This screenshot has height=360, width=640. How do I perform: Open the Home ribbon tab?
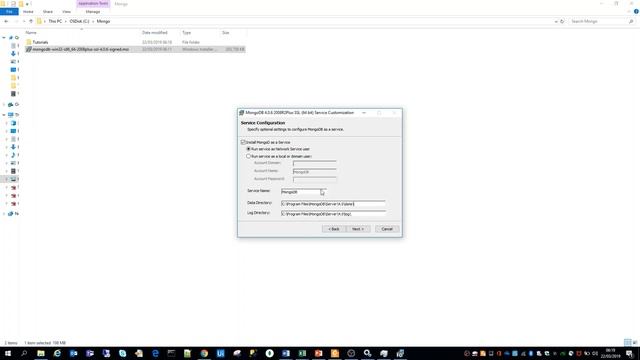28,12
